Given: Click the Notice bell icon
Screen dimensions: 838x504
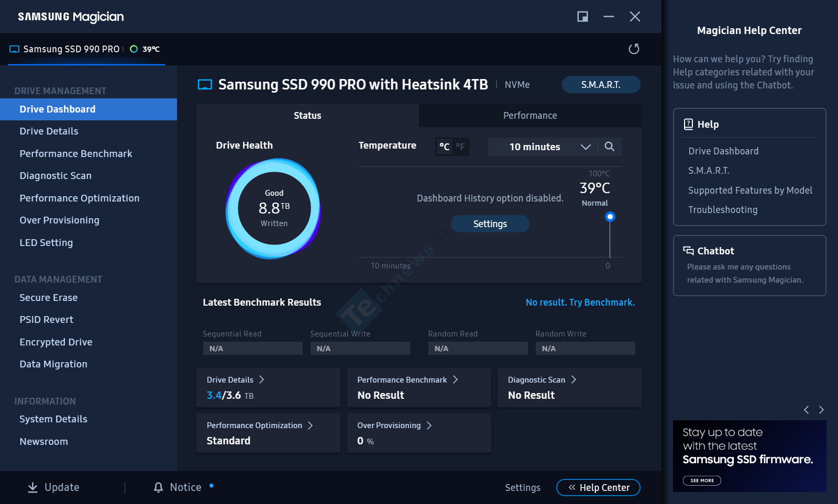Looking at the screenshot, I should 158,487.
